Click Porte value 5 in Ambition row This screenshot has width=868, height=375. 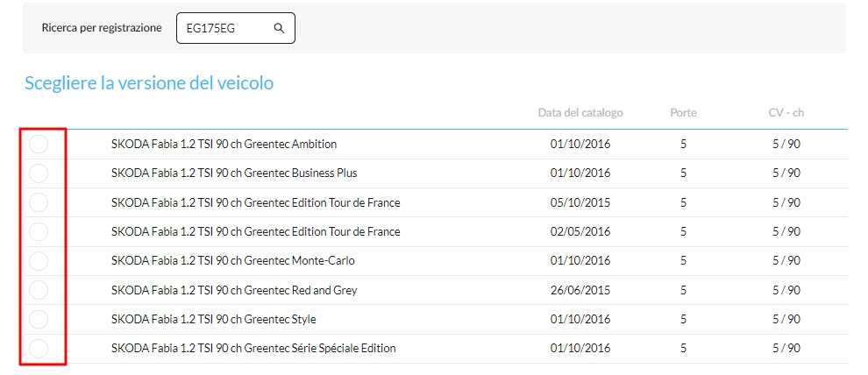pyautogui.click(x=683, y=145)
